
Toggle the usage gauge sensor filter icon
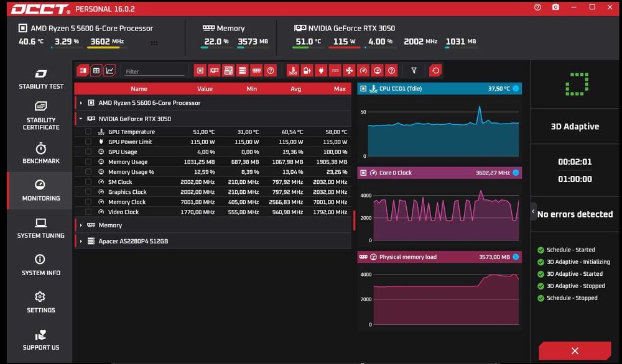pos(378,71)
